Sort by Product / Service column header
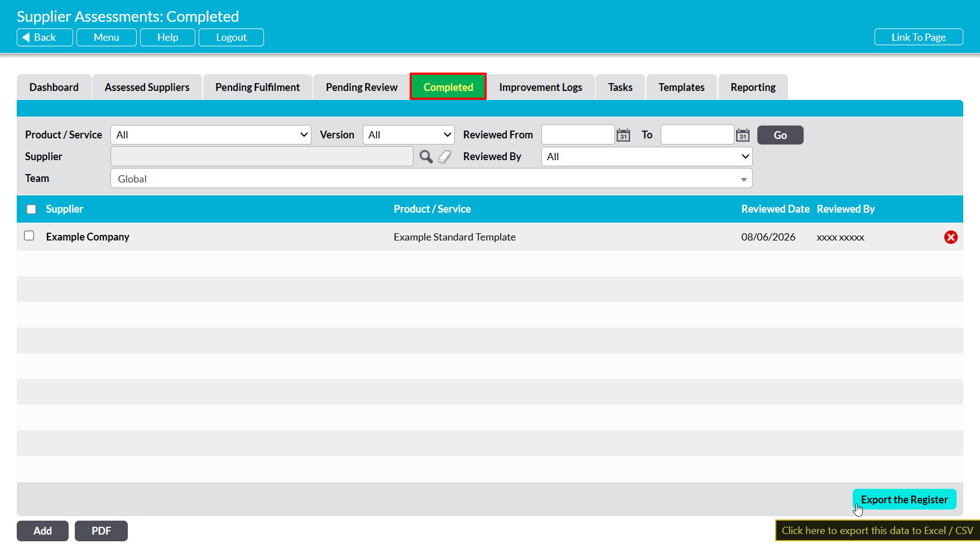The height and width of the screenshot is (553, 980). (433, 209)
